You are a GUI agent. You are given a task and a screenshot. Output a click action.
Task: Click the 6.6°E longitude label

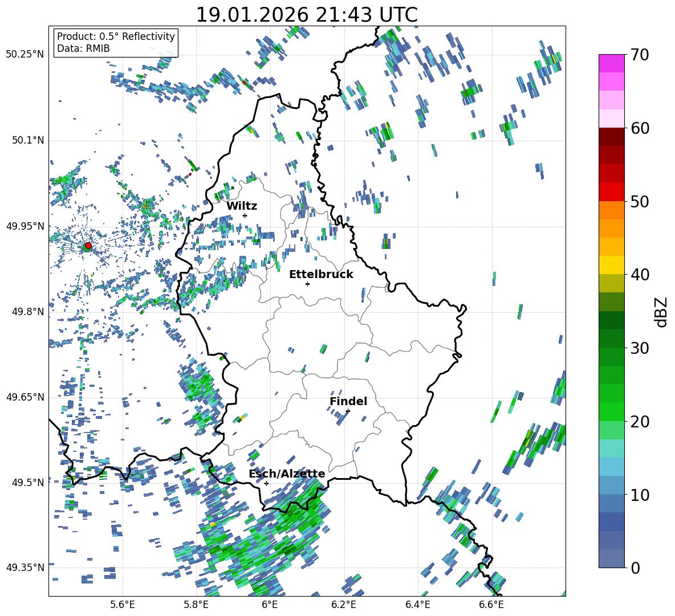(x=491, y=605)
